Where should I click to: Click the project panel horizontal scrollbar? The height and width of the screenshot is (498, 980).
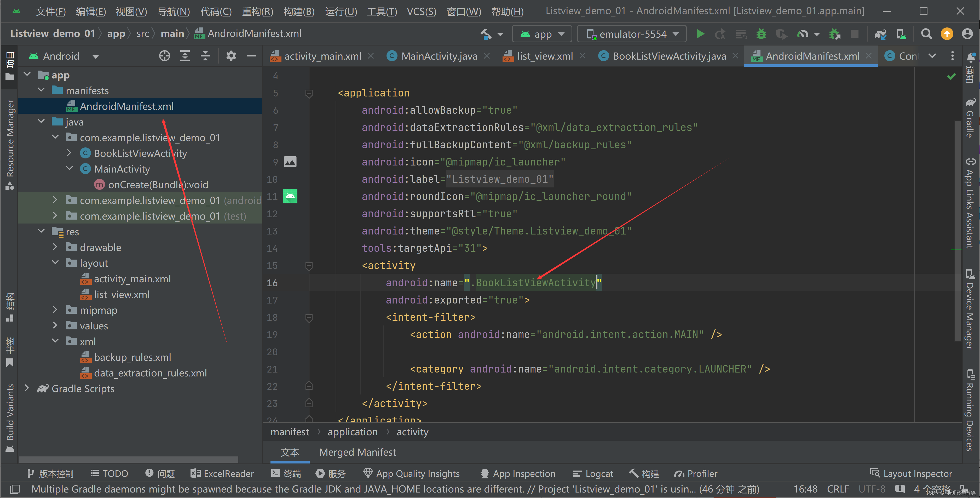pyautogui.click(x=129, y=459)
